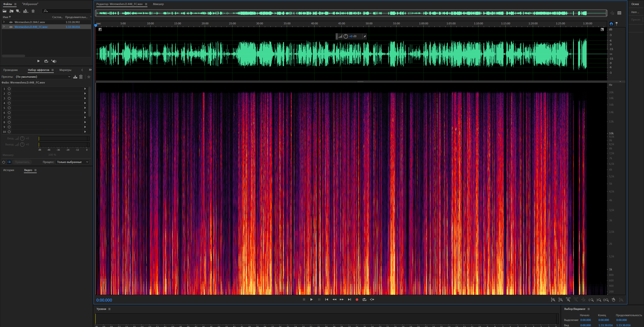Toggle the effects rack main power button
The image size is (644, 327).
pos(4,162)
